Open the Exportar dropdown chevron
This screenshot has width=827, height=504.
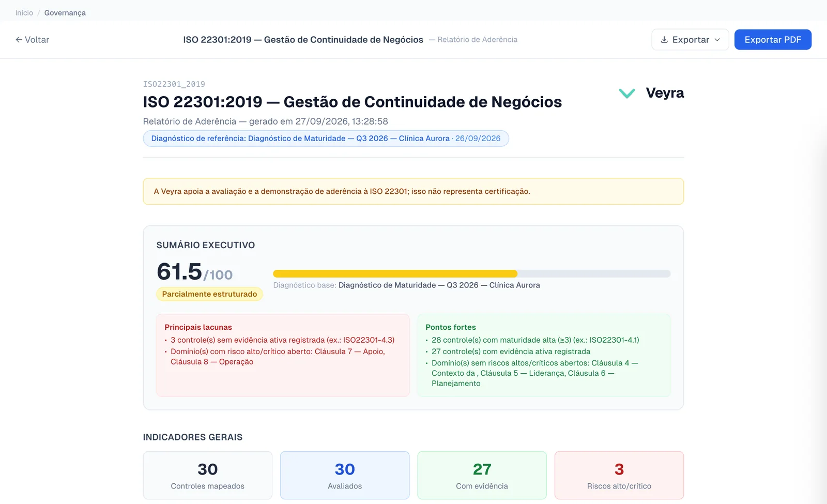[717, 40]
